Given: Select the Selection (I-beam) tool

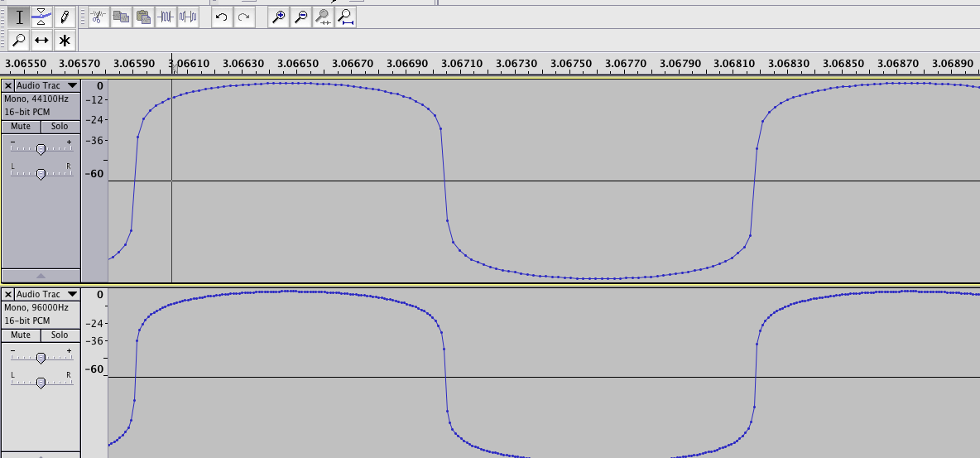Looking at the screenshot, I should (19, 17).
